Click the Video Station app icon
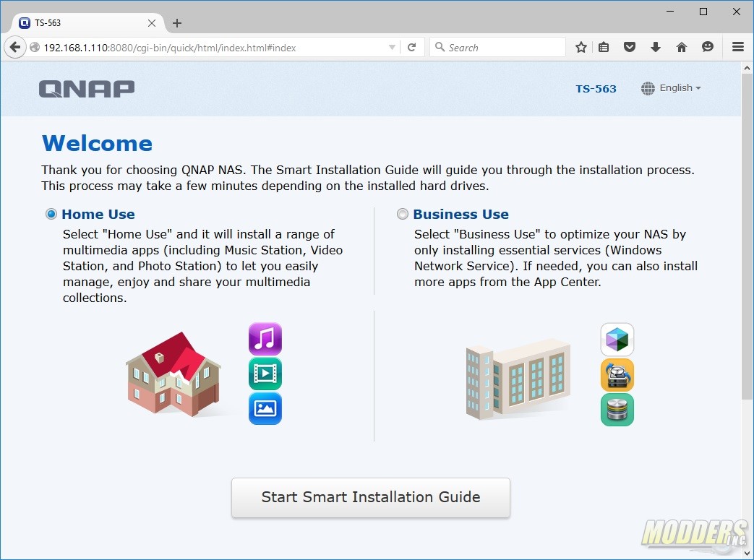The width and height of the screenshot is (754, 560). click(x=265, y=374)
